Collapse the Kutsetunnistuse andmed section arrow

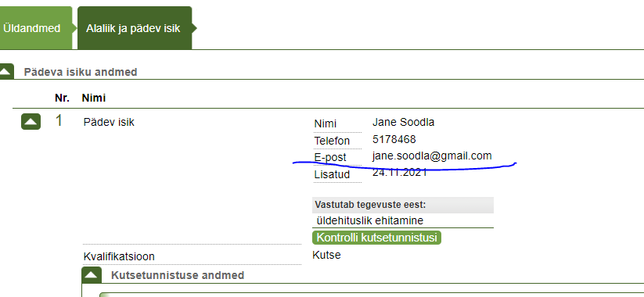click(92, 275)
